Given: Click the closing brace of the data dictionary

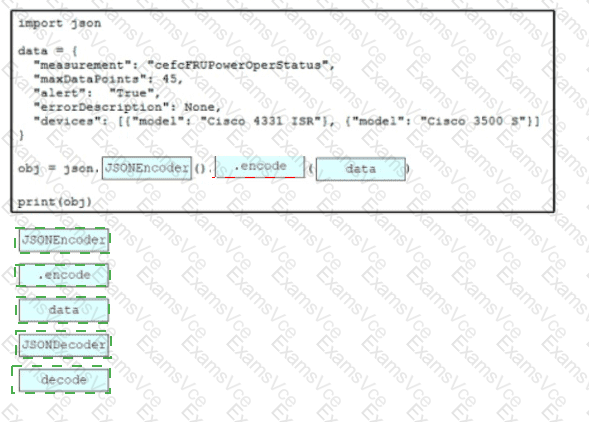Looking at the screenshot, I should click(21, 135).
